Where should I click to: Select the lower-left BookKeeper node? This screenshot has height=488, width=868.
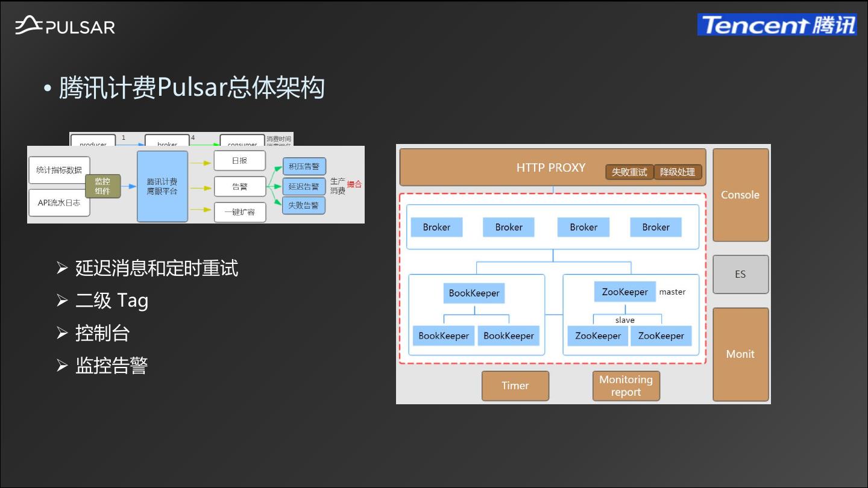click(x=444, y=336)
